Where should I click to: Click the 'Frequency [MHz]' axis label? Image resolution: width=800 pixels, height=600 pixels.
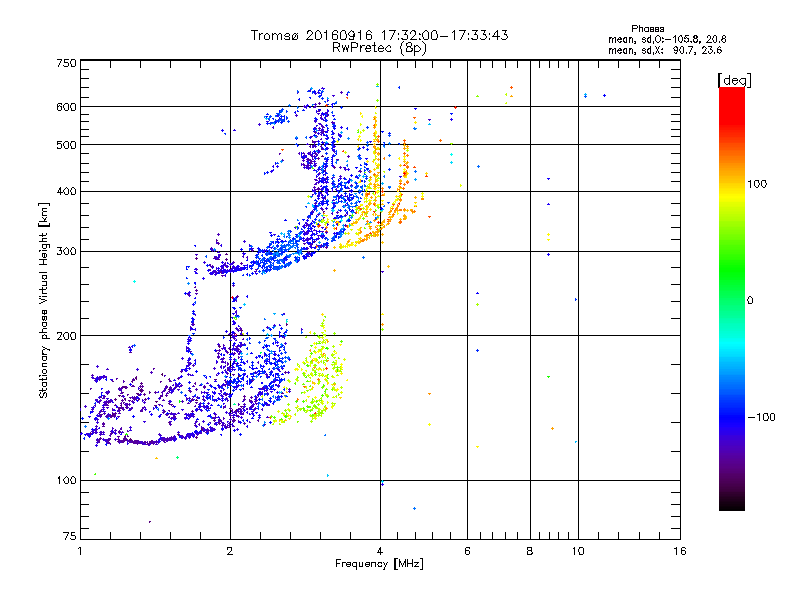coord(379,564)
